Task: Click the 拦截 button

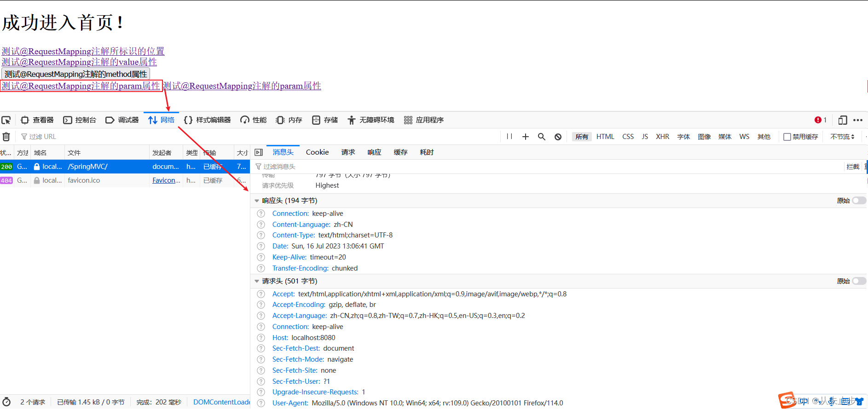Action: [853, 167]
